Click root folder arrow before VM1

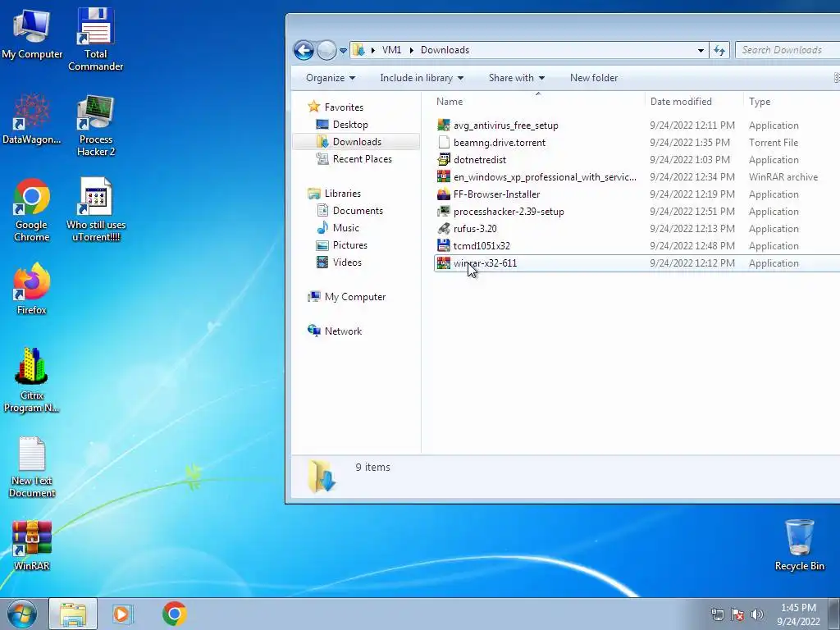tap(373, 50)
